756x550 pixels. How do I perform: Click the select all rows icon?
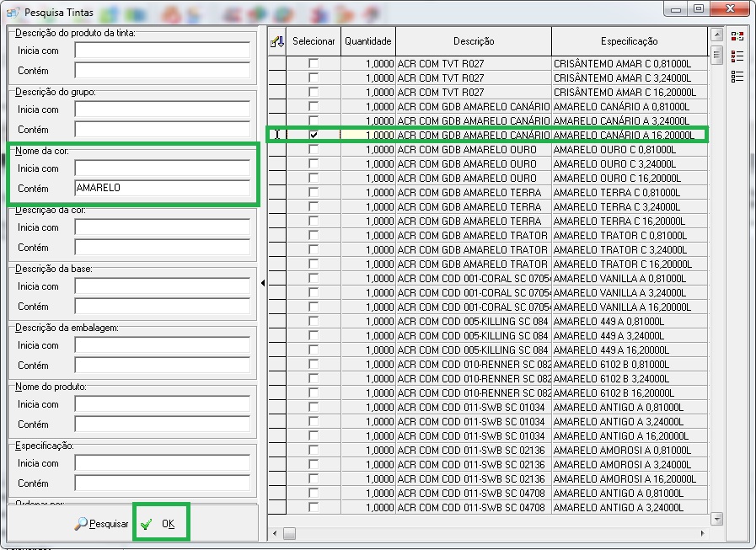pyautogui.click(x=737, y=56)
